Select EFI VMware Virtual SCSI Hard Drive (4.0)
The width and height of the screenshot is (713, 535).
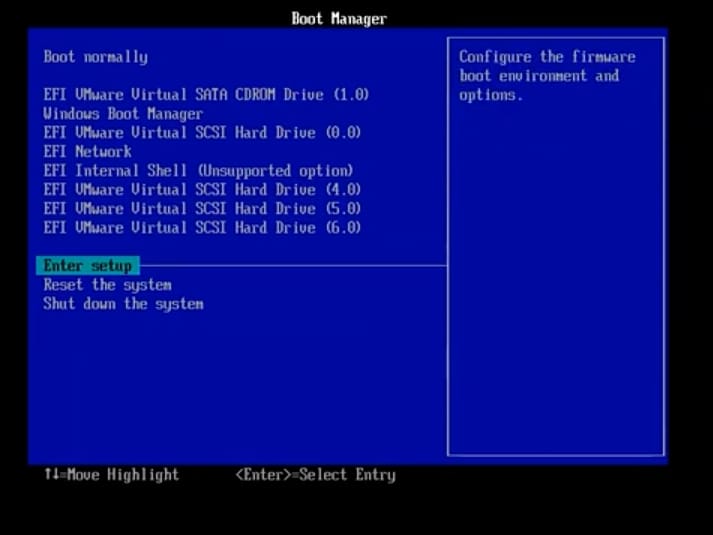(x=202, y=190)
